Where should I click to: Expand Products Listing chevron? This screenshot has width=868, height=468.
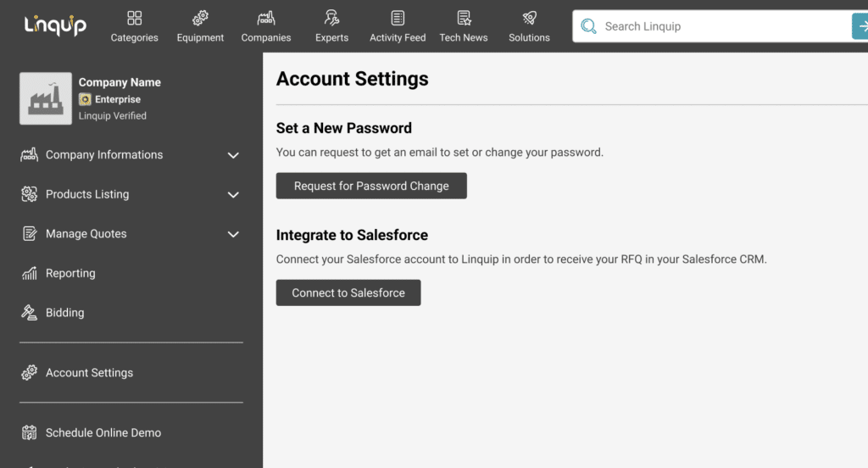233,194
